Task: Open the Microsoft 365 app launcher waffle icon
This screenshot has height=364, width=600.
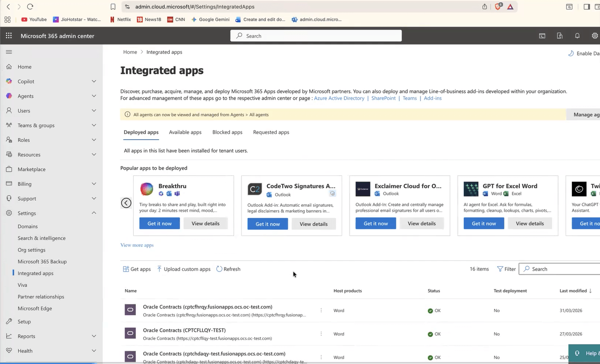Action: (x=8, y=36)
